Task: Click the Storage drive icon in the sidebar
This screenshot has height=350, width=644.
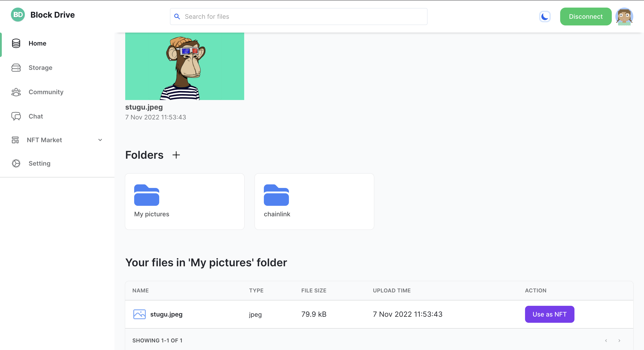Action: pyautogui.click(x=16, y=68)
